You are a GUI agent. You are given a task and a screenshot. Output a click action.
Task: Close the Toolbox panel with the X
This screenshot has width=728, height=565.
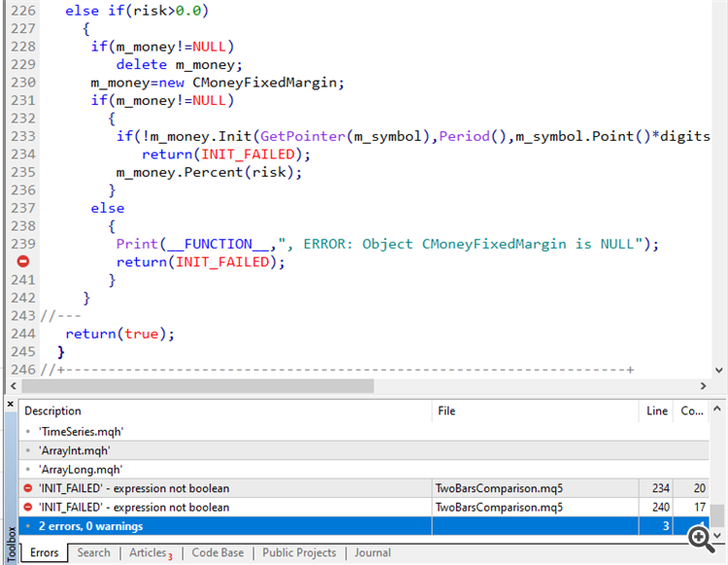10,404
